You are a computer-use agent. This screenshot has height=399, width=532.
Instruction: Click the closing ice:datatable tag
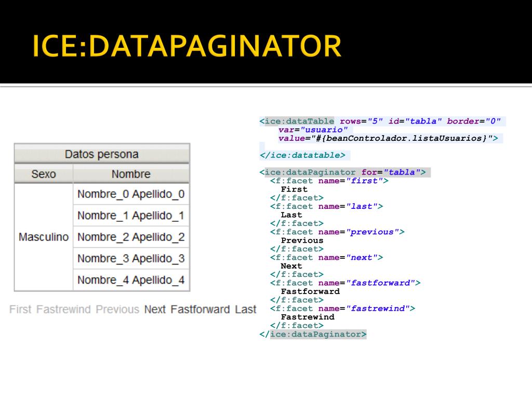pyautogui.click(x=302, y=155)
